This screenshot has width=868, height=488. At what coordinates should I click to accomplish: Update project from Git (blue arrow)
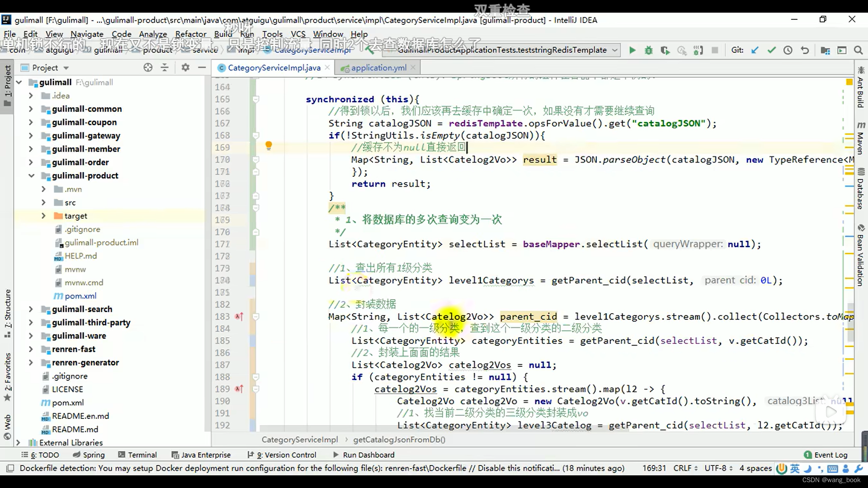(755, 50)
